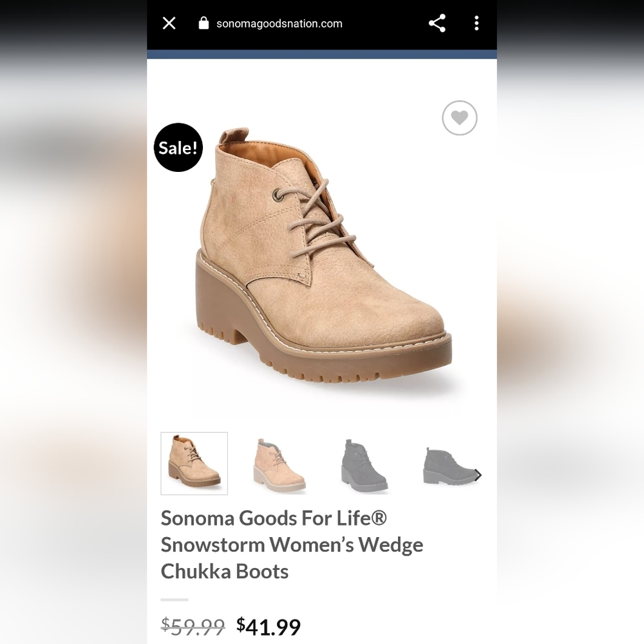Click the blue header bar below the address bar
Screen dimensions: 644x644
(x=322, y=54)
